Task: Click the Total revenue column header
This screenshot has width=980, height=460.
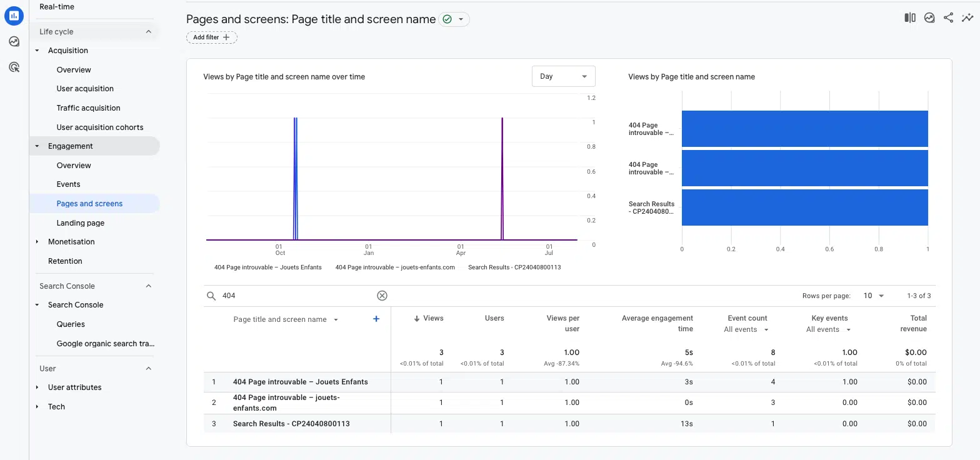Action: 913,323
